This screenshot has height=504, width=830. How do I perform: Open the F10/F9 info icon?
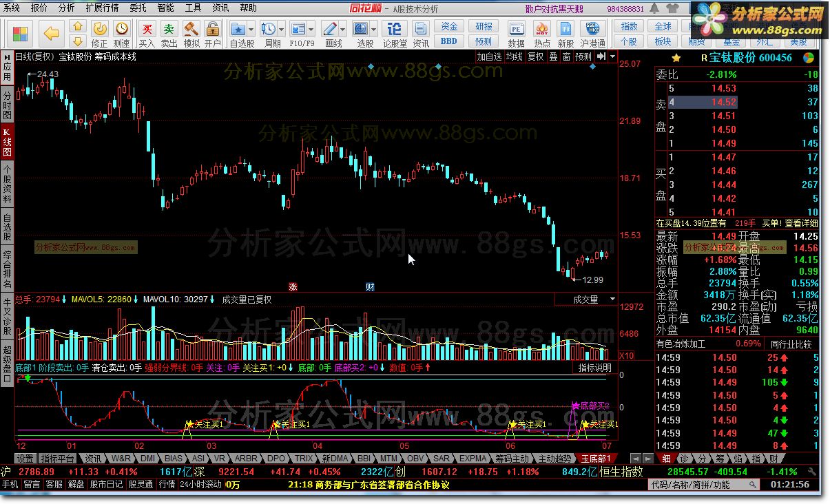coord(298,29)
